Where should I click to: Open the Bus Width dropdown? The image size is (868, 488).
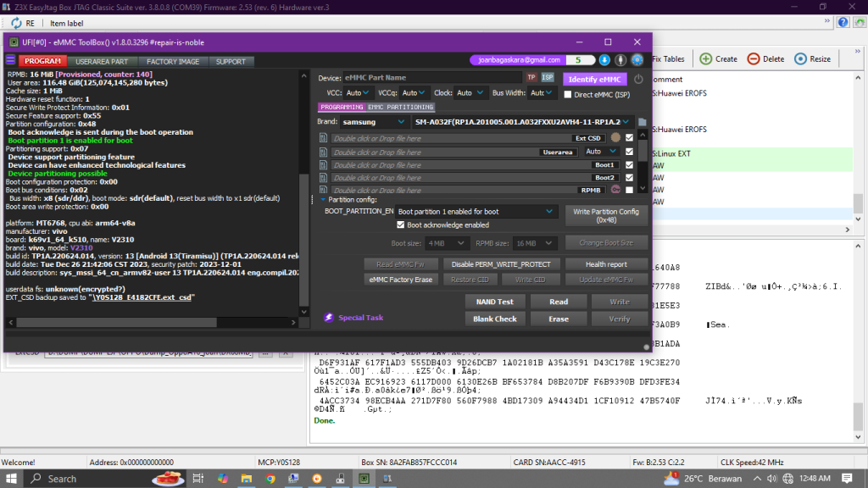[x=541, y=93]
